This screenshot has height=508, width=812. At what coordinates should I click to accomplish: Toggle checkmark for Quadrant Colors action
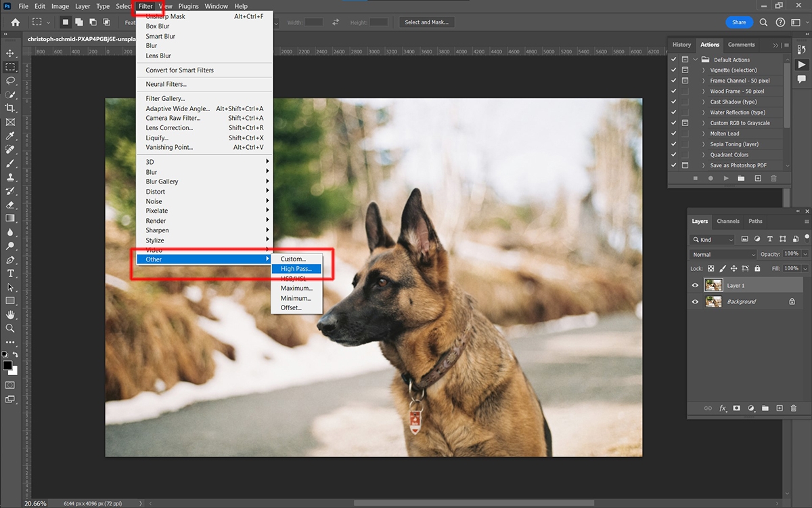673,155
